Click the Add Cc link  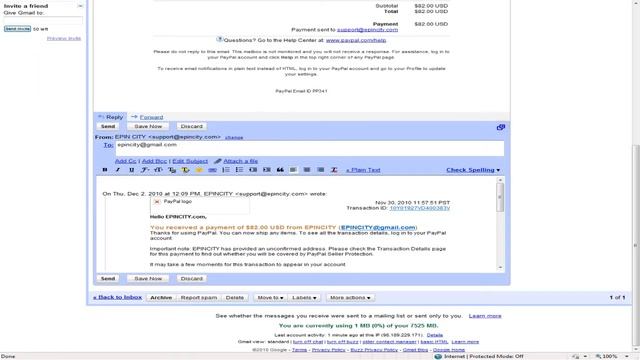[x=126, y=161]
